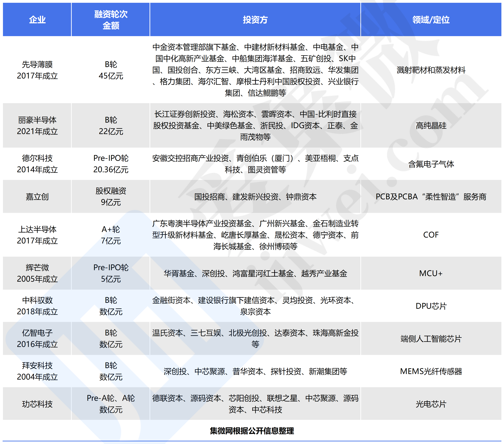
Task: Select the 亿智电子 2016年成立 company cell
Action: click(37, 338)
